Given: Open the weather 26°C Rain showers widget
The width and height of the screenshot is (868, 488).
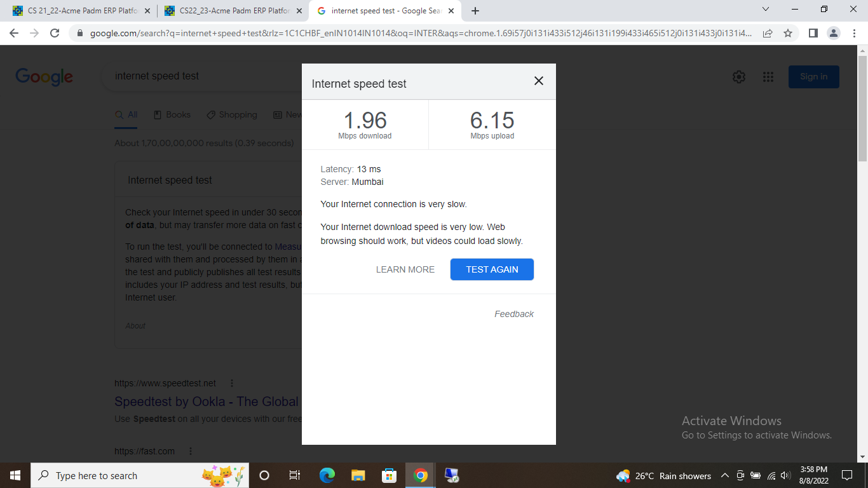Looking at the screenshot, I should [x=664, y=475].
